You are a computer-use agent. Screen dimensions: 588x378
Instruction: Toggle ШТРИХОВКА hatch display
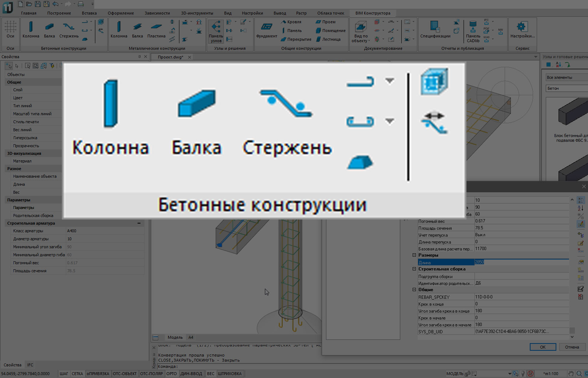coord(230,374)
